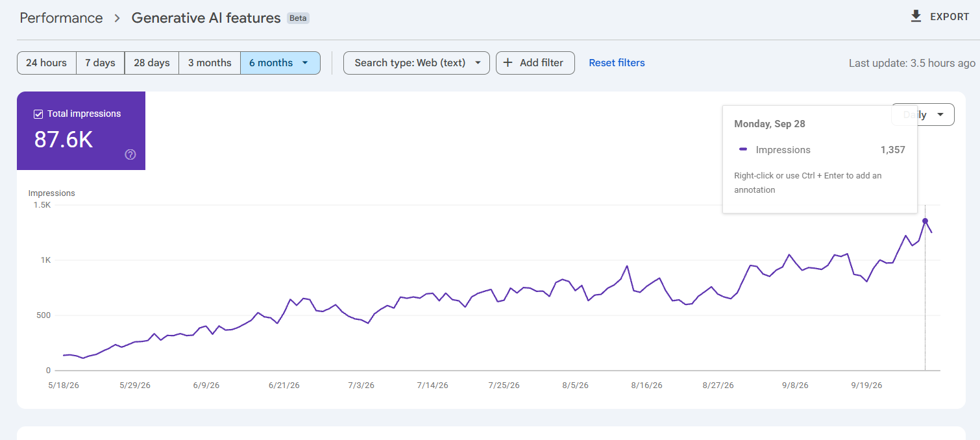Select the 28 days range tab
980x440 pixels.
point(151,63)
